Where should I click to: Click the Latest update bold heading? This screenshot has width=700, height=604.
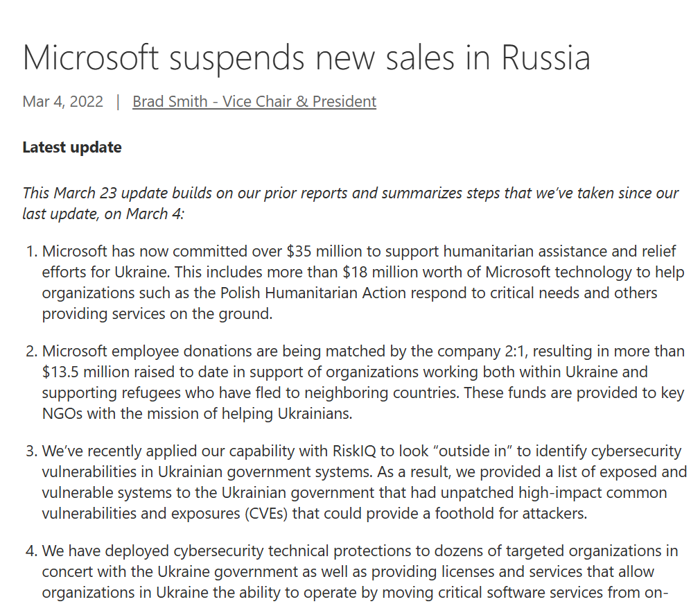pos(72,147)
